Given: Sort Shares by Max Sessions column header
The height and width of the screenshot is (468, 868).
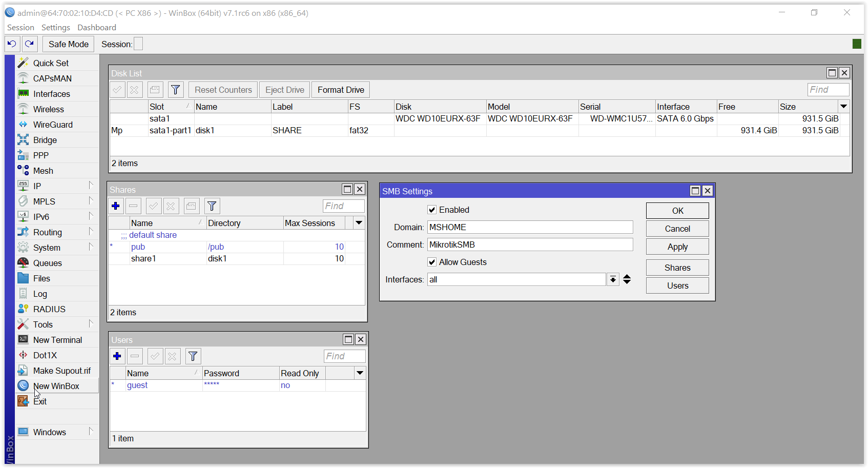Looking at the screenshot, I should point(314,223).
